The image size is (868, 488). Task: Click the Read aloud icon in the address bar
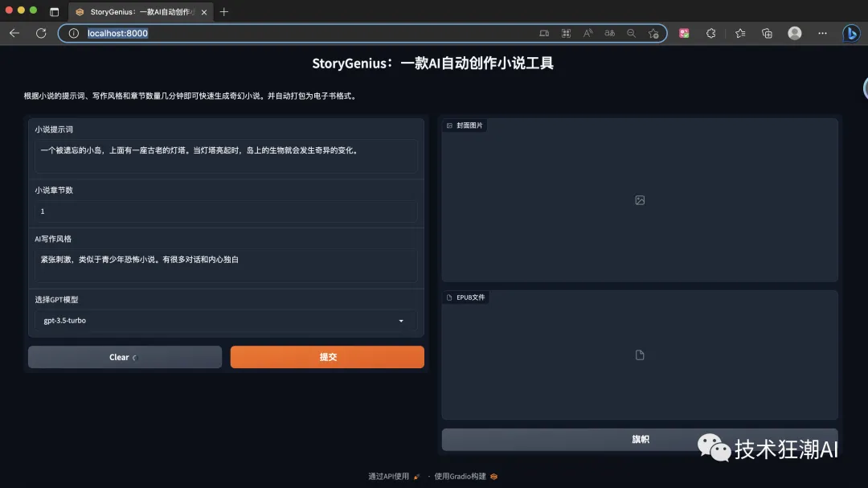(x=588, y=33)
